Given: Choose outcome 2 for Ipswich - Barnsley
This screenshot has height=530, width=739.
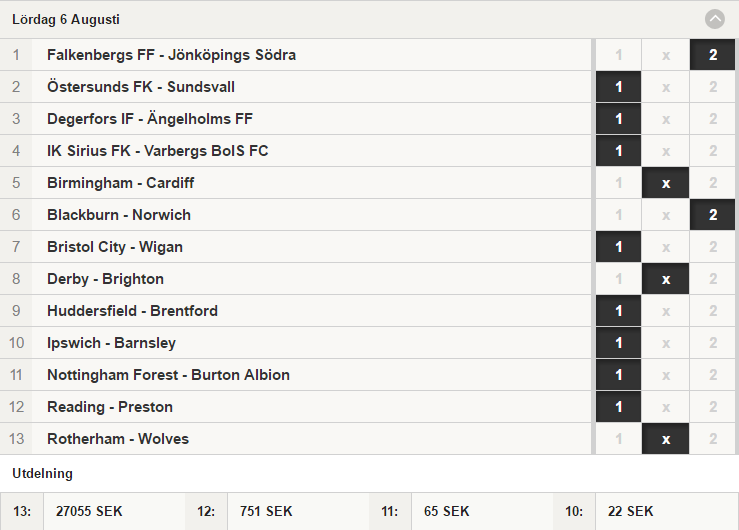Looking at the screenshot, I should tap(713, 343).
